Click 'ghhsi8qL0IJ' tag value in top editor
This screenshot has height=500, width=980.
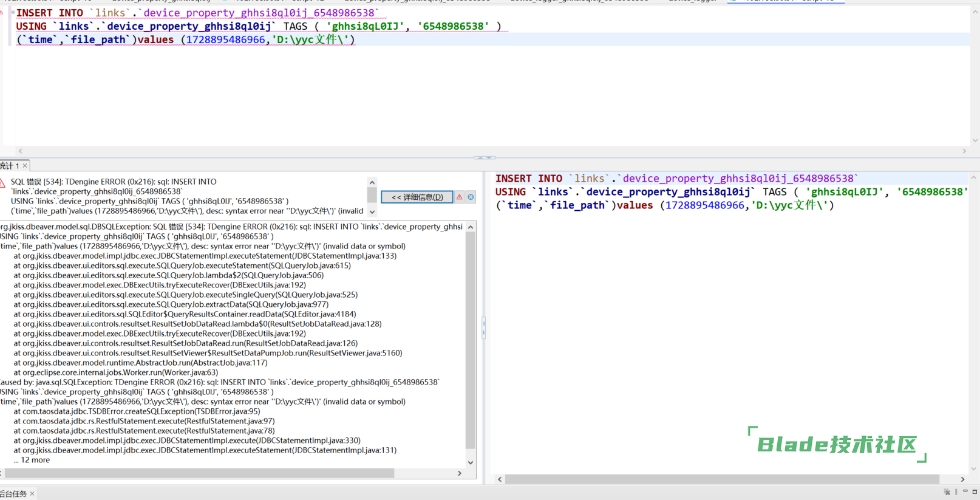[x=365, y=26]
